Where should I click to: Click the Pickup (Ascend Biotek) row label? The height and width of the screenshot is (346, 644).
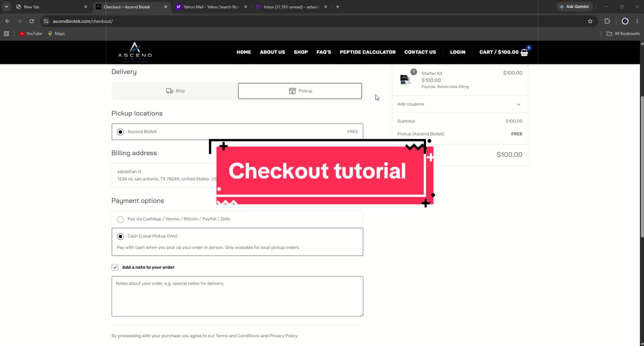pyautogui.click(x=421, y=134)
